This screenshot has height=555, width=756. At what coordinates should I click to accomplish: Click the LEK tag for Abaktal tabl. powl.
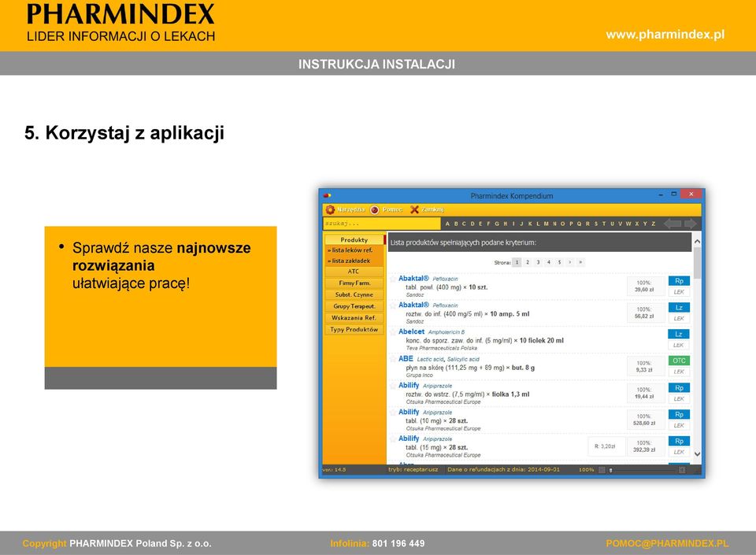[x=679, y=292]
